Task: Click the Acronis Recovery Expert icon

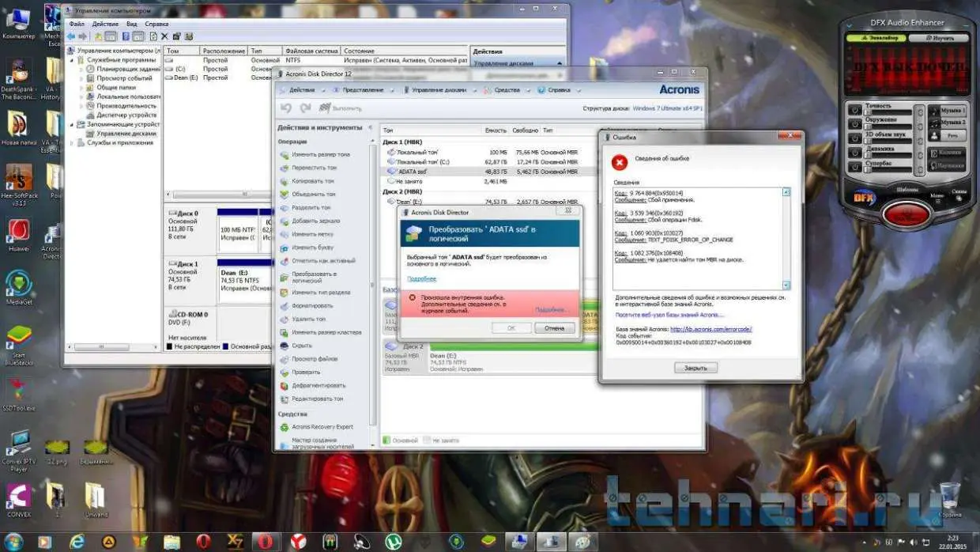Action: click(285, 427)
